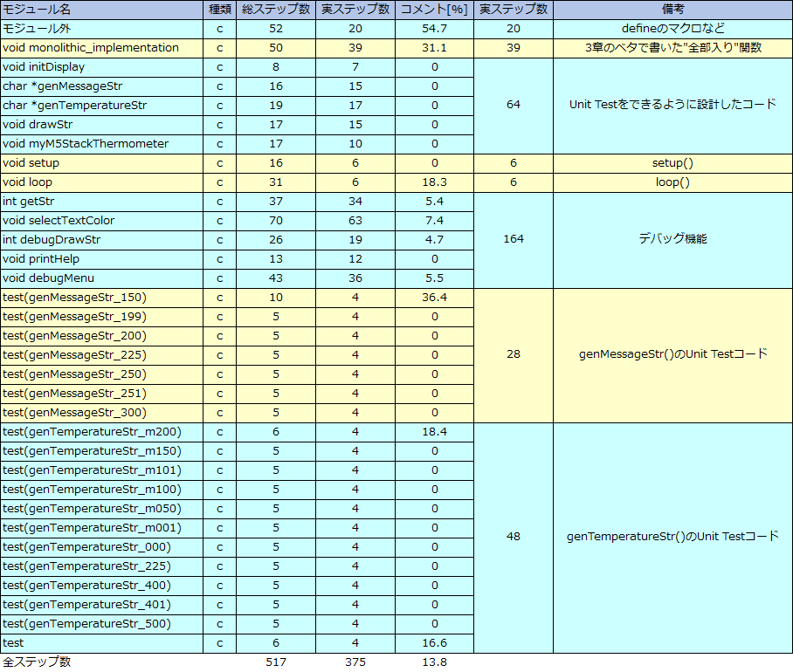Select the test(genTemperatureStr_m150) cell

pos(101,451)
